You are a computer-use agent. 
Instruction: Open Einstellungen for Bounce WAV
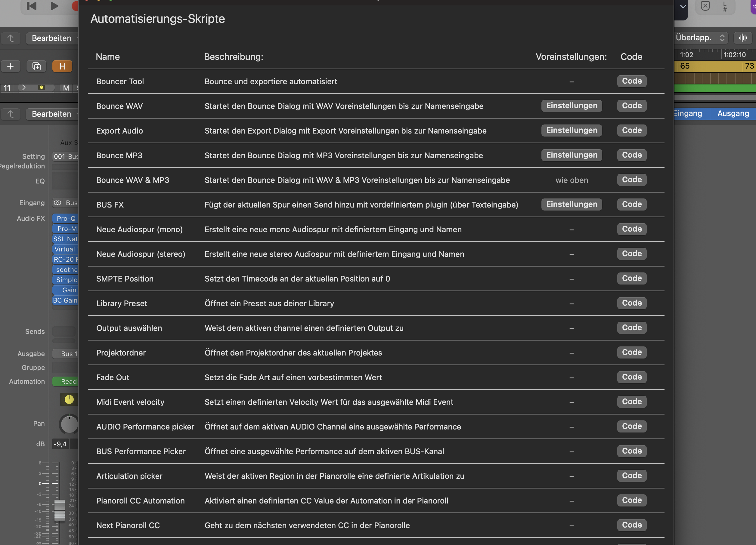pos(571,106)
